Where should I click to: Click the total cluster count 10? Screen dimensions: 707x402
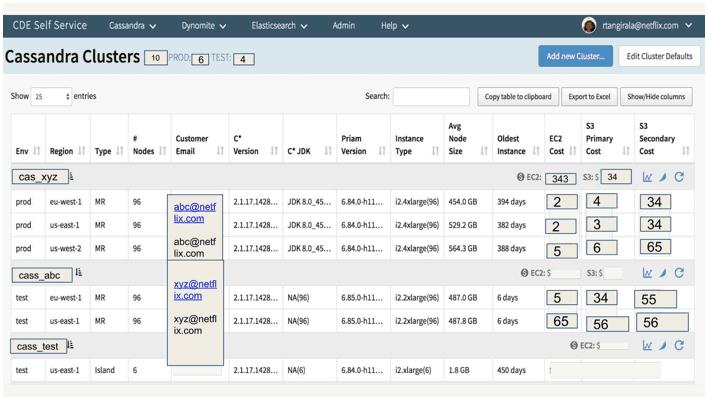[156, 58]
